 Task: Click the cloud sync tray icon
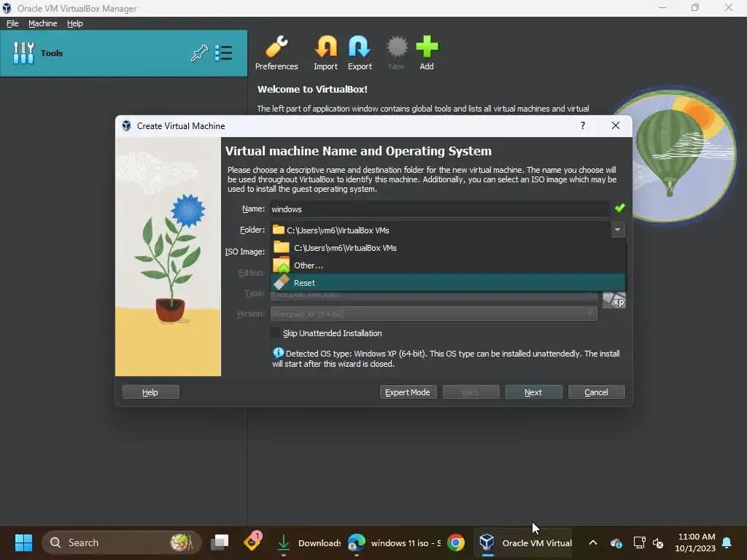[616, 542]
